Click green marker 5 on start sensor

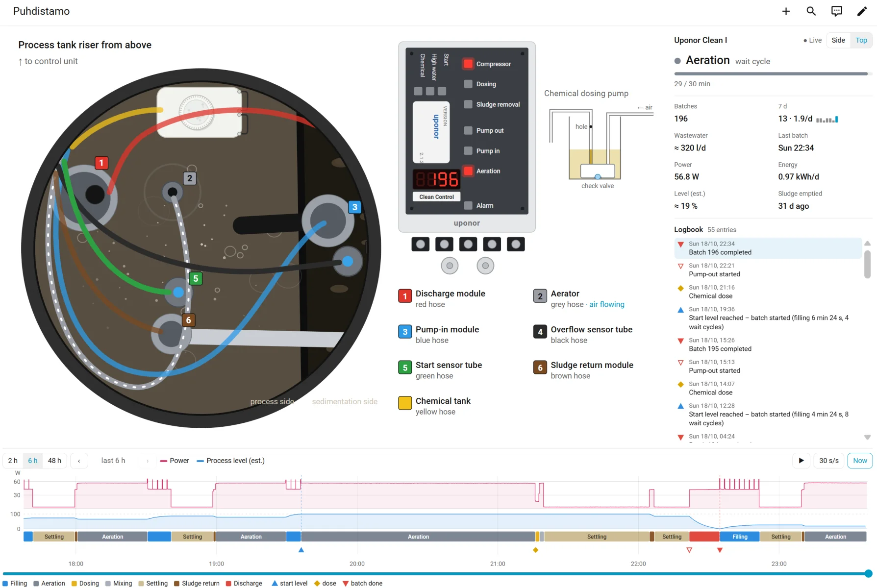pos(196,279)
